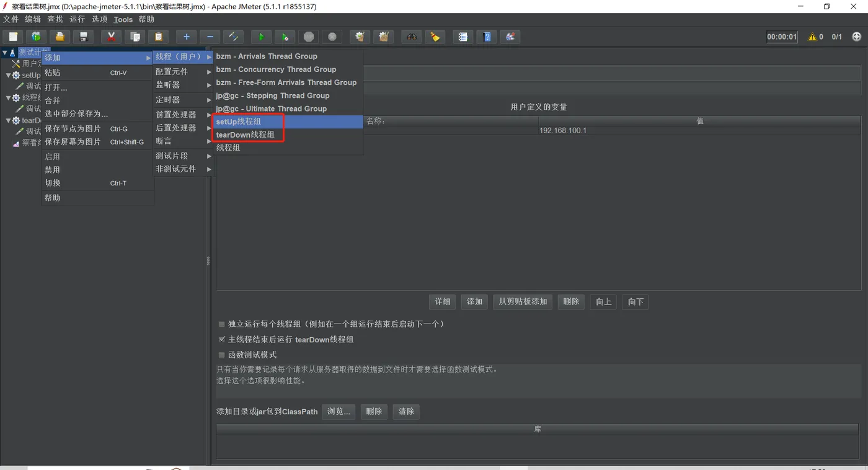The height and width of the screenshot is (470, 868).
Task: Click the Paste clipboard toolbar icon
Action: [x=159, y=37]
